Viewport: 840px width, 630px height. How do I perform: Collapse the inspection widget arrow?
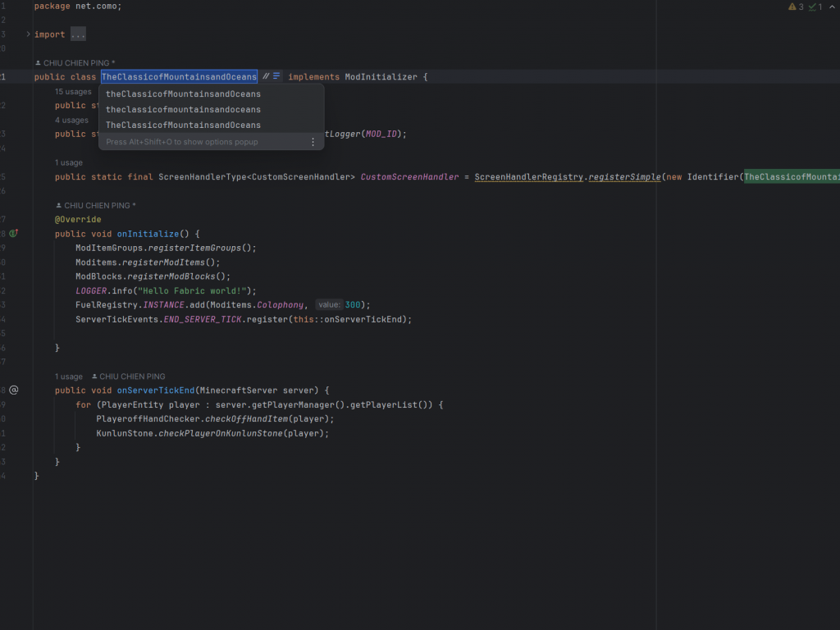832,7
